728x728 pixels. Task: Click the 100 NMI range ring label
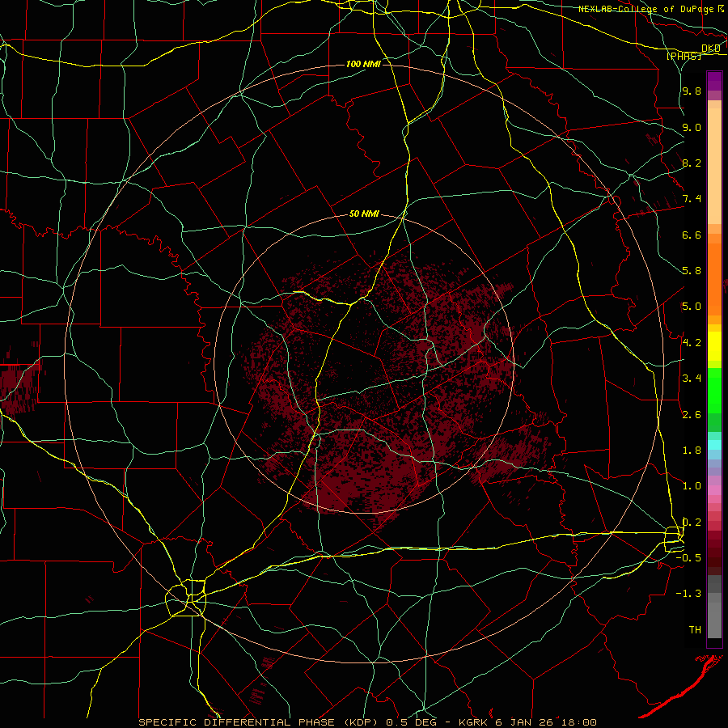click(363, 64)
